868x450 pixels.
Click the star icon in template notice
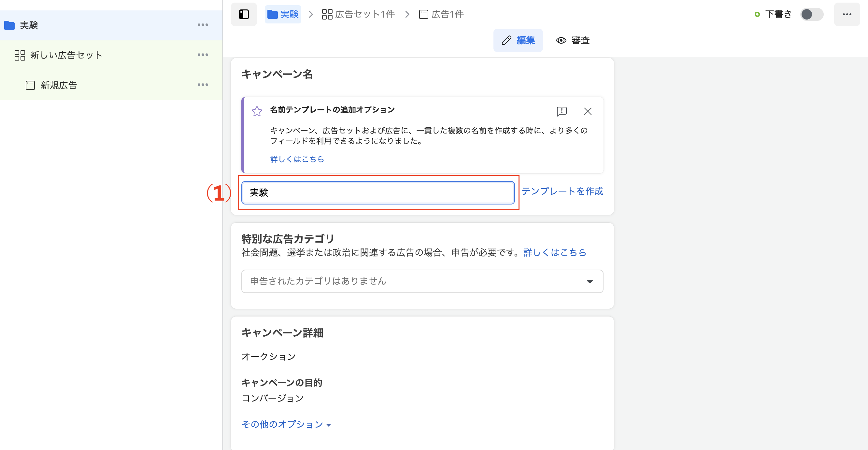(257, 111)
